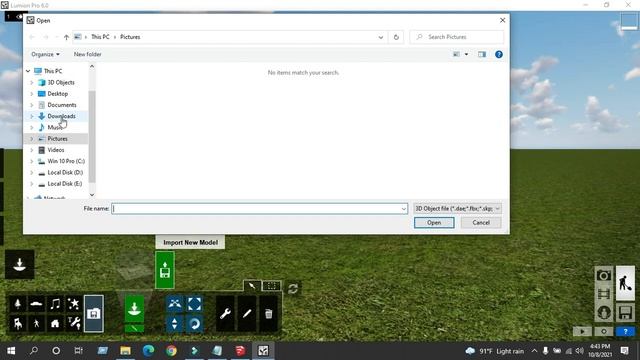Viewport: 640px width, 360px height.
Task: Click the Search Pictures box
Action: (x=456, y=37)
